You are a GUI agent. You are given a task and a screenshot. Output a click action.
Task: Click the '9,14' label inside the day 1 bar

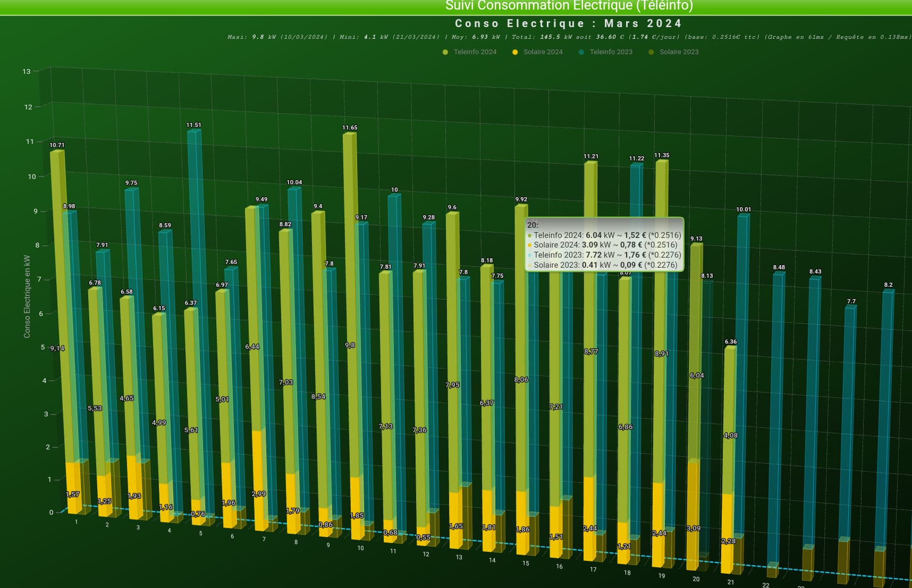pyautogui.click(x=57, y=348)
